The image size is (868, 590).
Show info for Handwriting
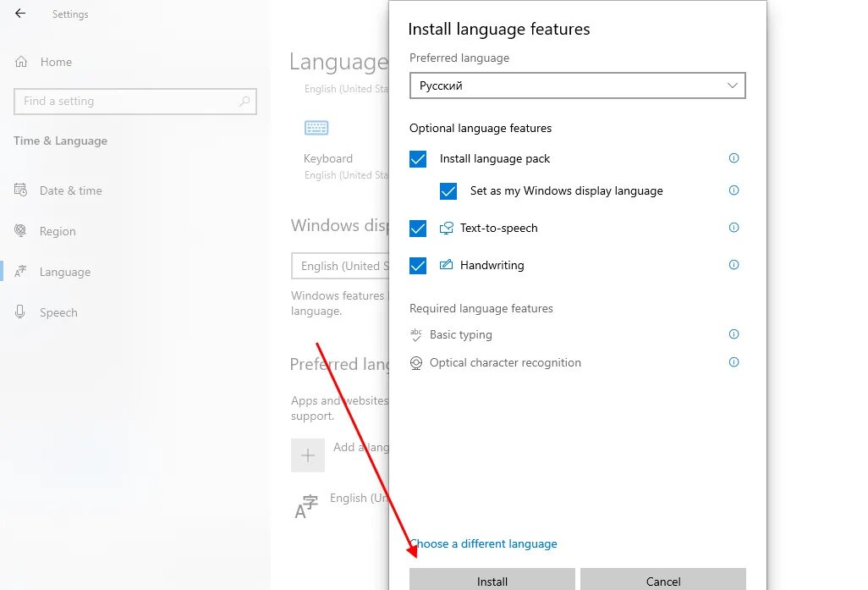(734, 265)
